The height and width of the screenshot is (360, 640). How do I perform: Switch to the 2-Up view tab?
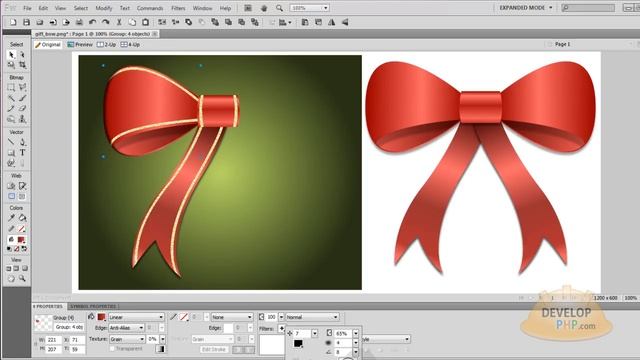click(x=106, y=44)
